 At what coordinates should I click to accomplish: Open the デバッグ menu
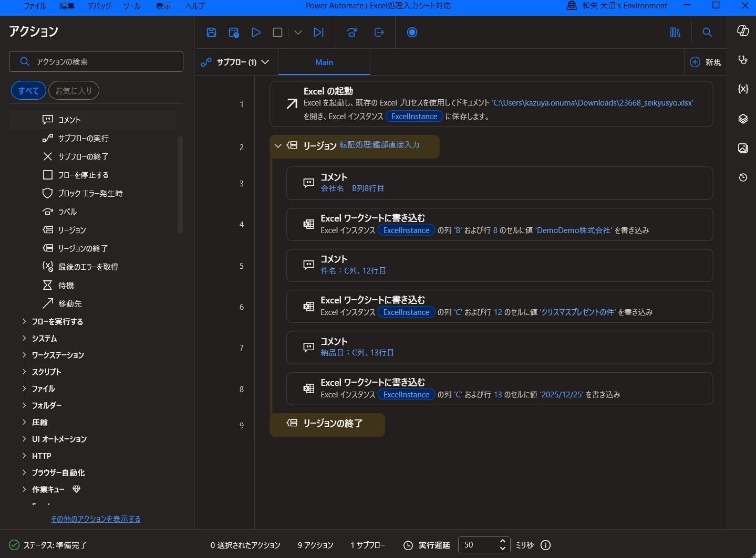pyautogui.click(x=99, y=6)
